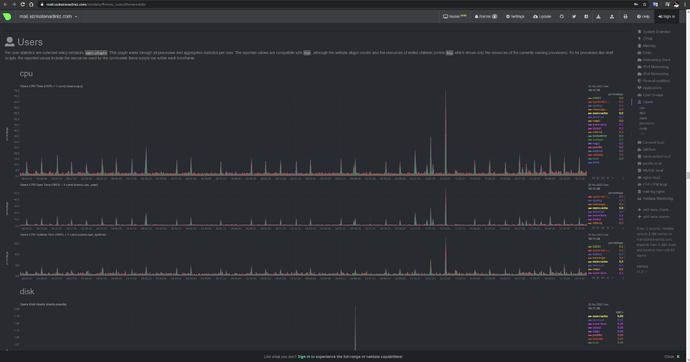Click the green netdata logo
This screenshot has height=362, width=690.
coord(7,16)
